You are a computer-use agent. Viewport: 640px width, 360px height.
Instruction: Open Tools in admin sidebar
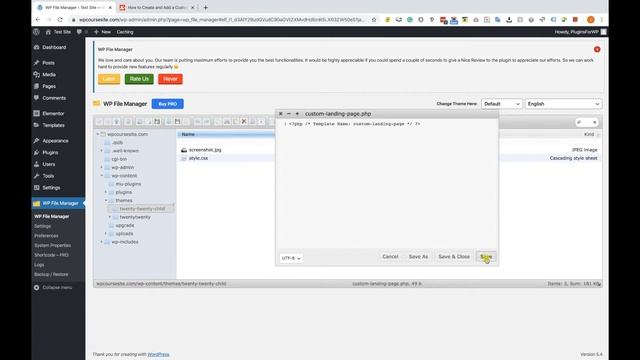coord(48,176)
